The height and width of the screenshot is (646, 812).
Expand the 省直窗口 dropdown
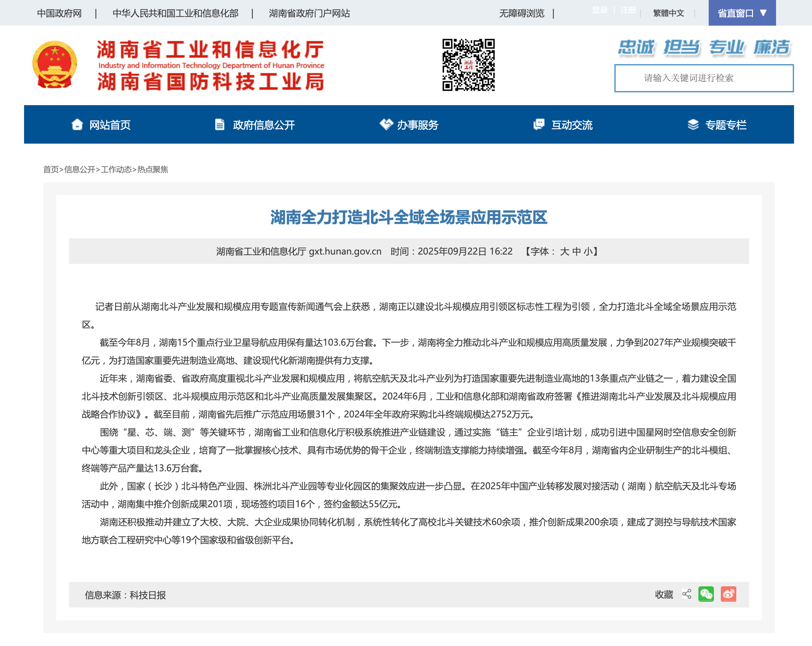point(741,13)
